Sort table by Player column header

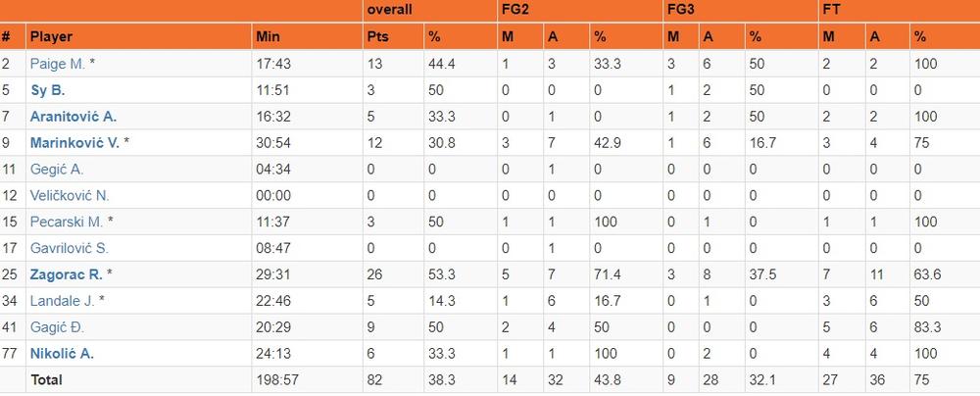coord(51,36)
